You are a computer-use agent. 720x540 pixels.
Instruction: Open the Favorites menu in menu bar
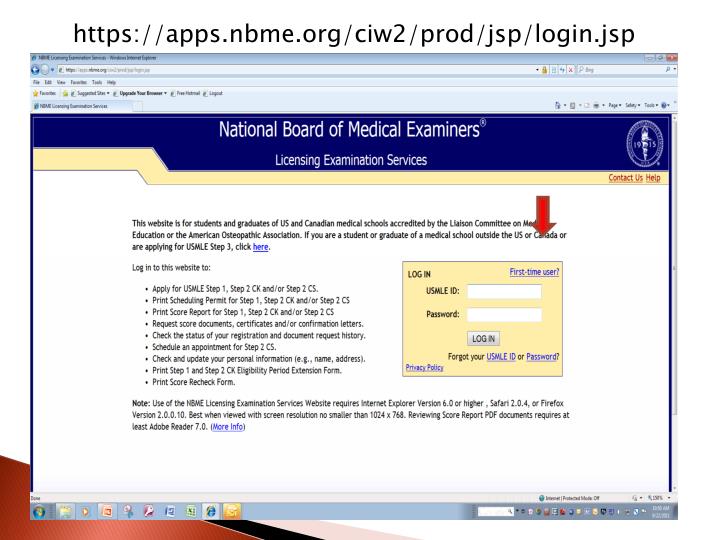[x=79, y=83]
